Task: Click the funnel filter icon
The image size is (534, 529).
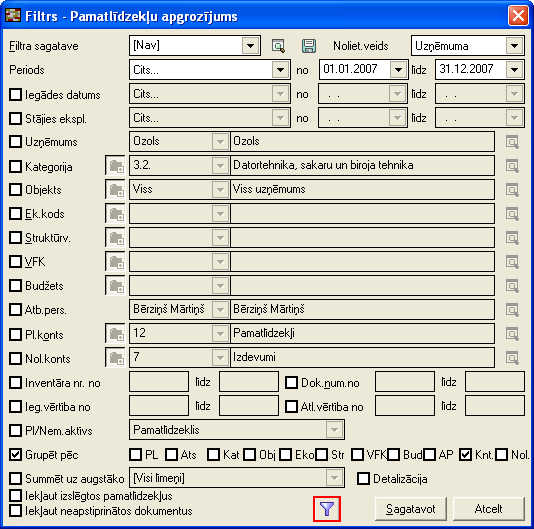Action: [327, 509]
